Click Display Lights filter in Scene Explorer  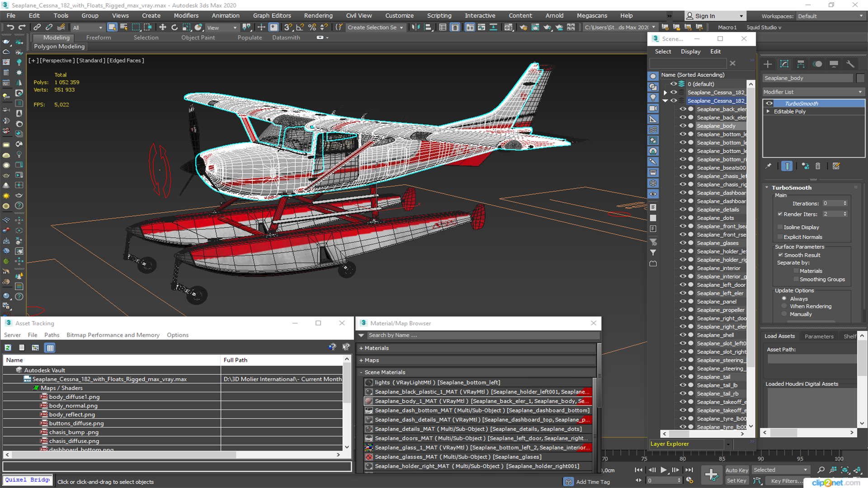pos(653,98)
